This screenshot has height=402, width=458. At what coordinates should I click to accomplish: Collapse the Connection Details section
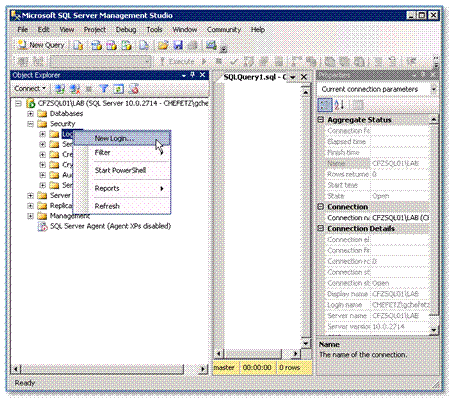click(321, 229)
